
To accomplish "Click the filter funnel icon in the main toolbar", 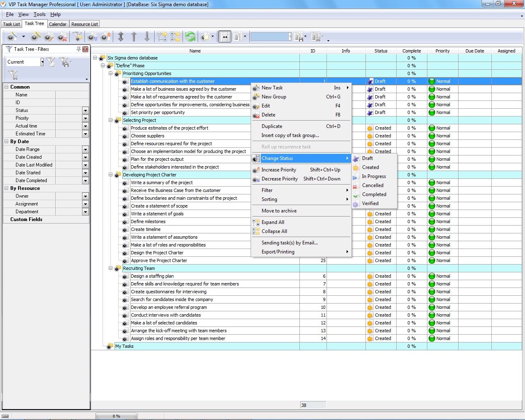I will (77, 37).
